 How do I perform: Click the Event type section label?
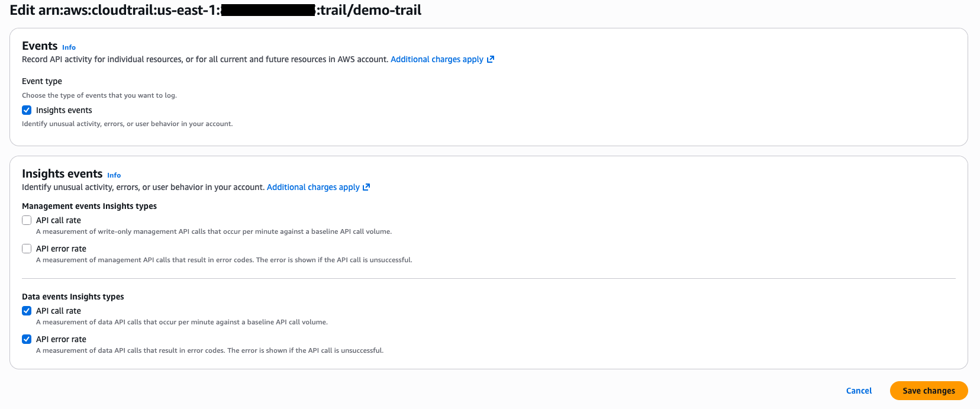click(x=41, y=80)
